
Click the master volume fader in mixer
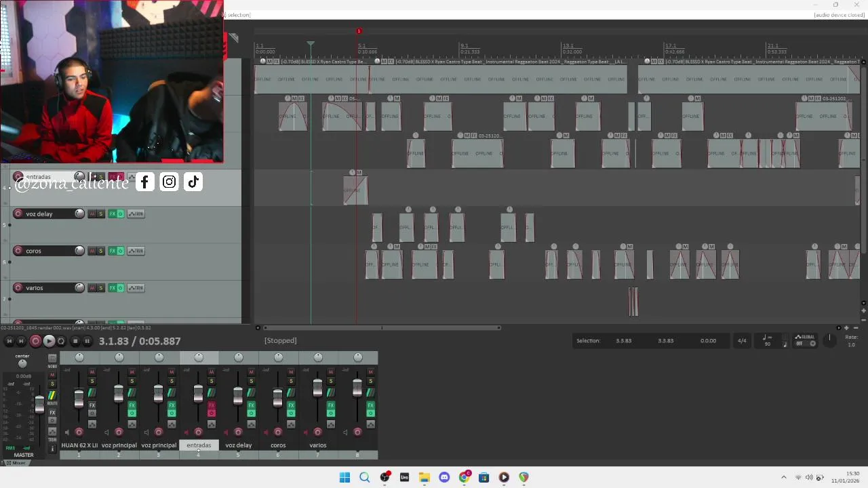39,405
